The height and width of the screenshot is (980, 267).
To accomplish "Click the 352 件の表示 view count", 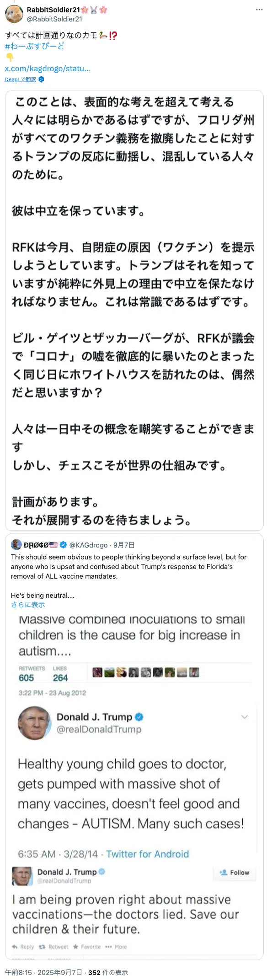I will [x=108, y=972].
